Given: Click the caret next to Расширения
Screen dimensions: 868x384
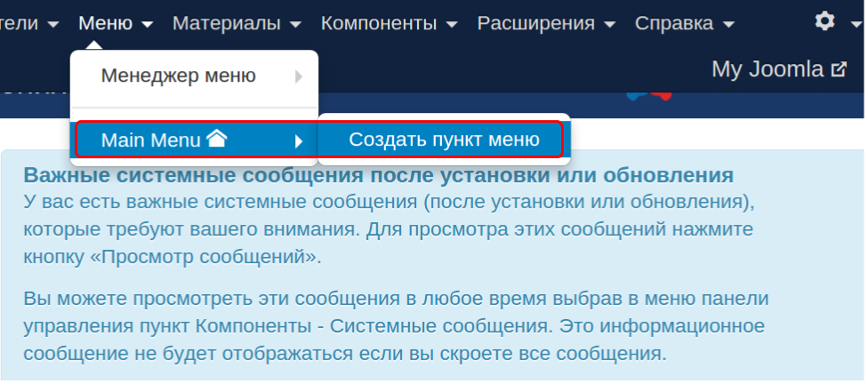Looking at the screenshot, I should pos(609,24).
